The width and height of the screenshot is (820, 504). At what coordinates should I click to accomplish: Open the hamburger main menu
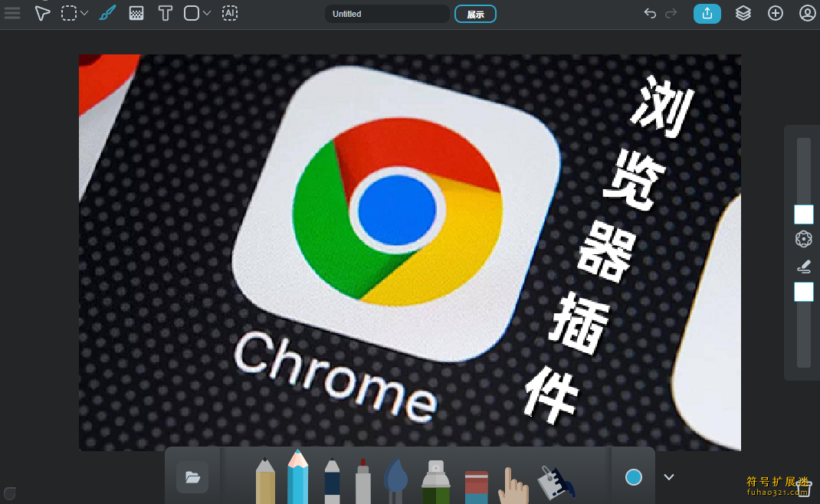[x=12, y=13]
